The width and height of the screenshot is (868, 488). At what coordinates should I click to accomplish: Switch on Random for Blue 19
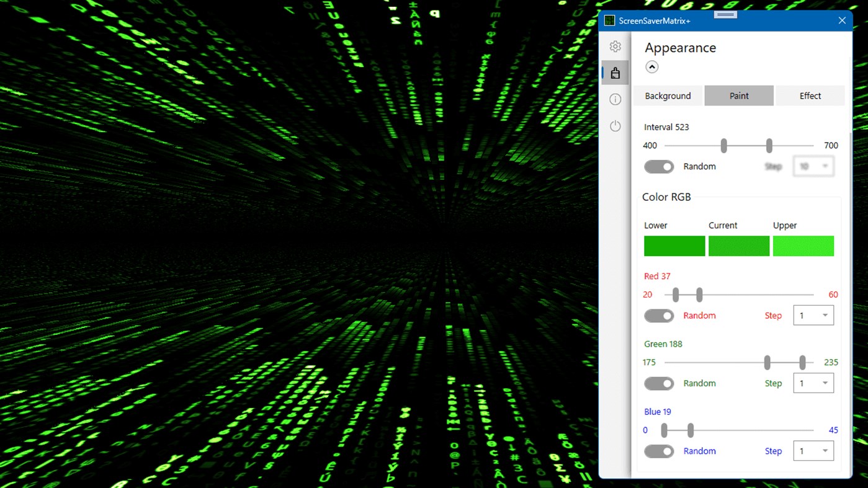coord(658,451)
